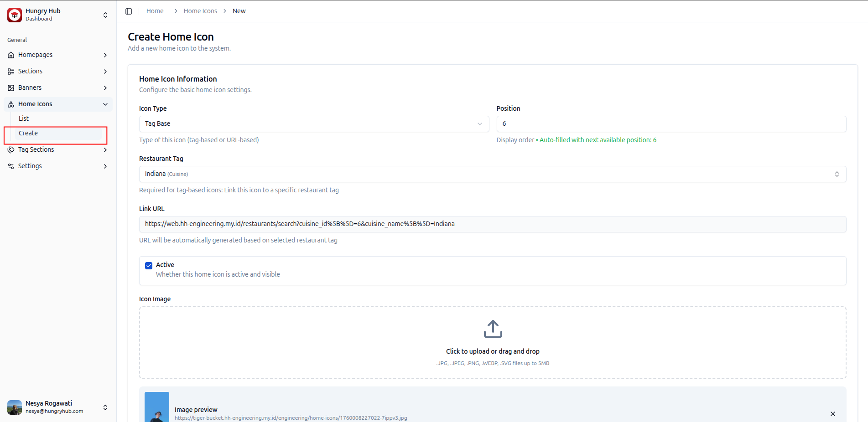
Task: Click the Hungry Hub logo icon
Action: 15,15
